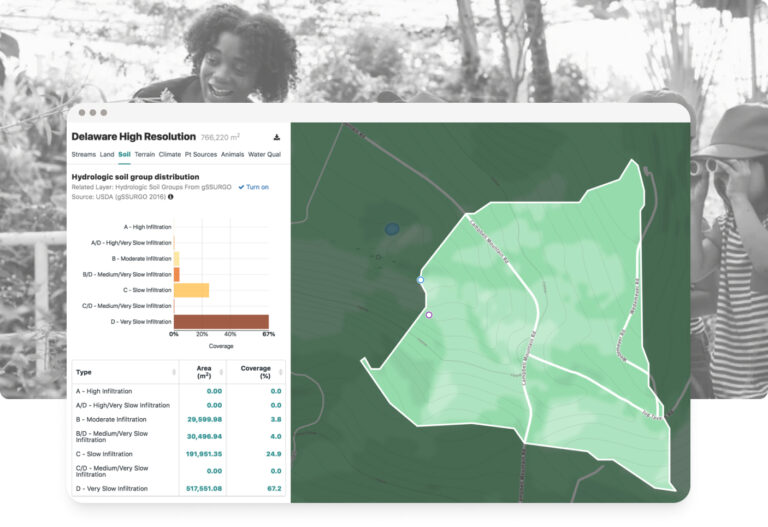This screenshot has width=768, height=527.
Task: Click the download icon beside Delaware High Resolution
Action: tap(276, 137)
